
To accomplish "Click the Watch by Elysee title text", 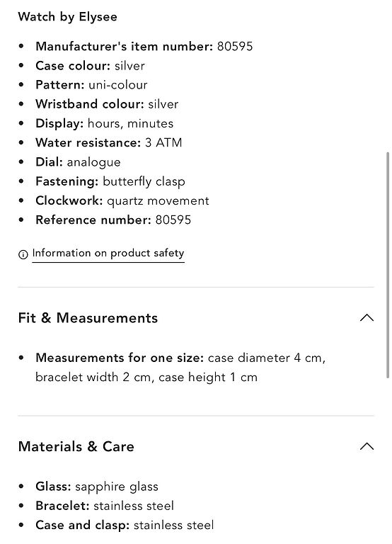I will click(68, 17).
